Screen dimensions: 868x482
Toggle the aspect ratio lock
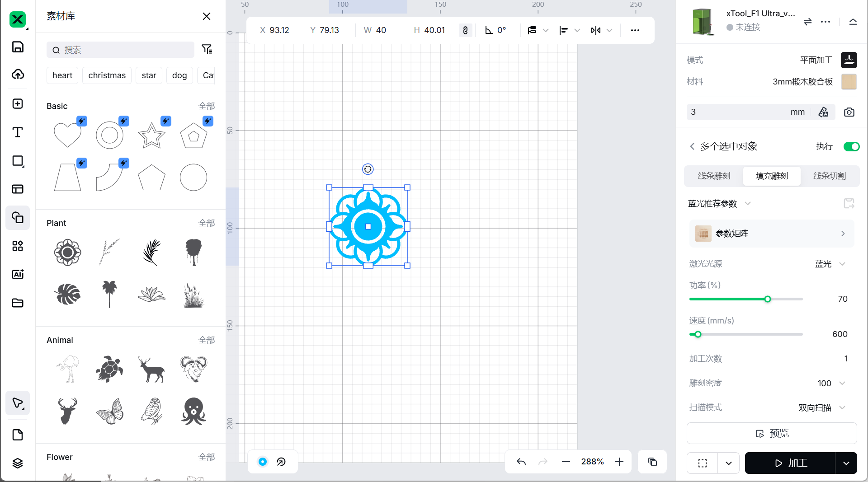[x=465, y=30]
